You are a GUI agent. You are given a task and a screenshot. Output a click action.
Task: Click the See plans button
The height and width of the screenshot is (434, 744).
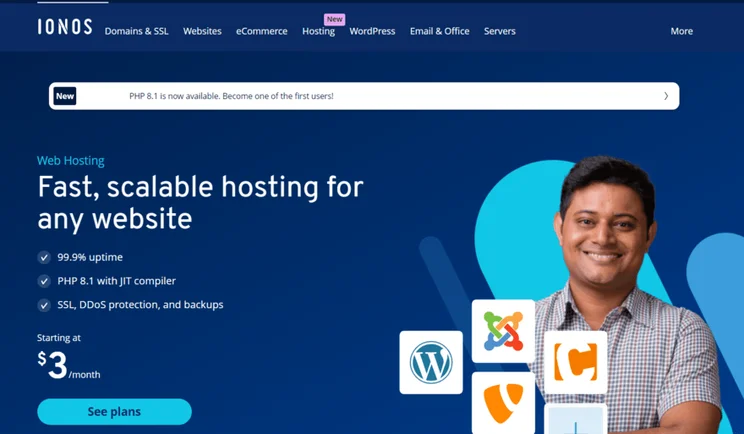pos(114,412)
